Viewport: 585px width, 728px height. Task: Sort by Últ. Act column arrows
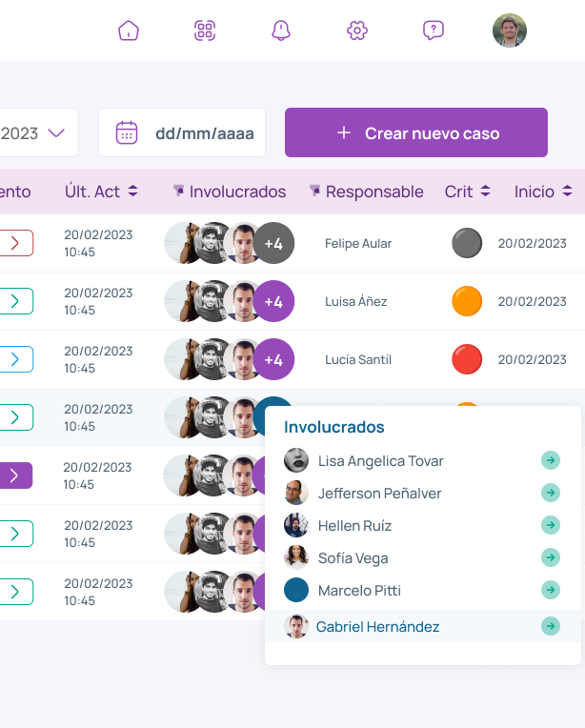coord(132,192)
